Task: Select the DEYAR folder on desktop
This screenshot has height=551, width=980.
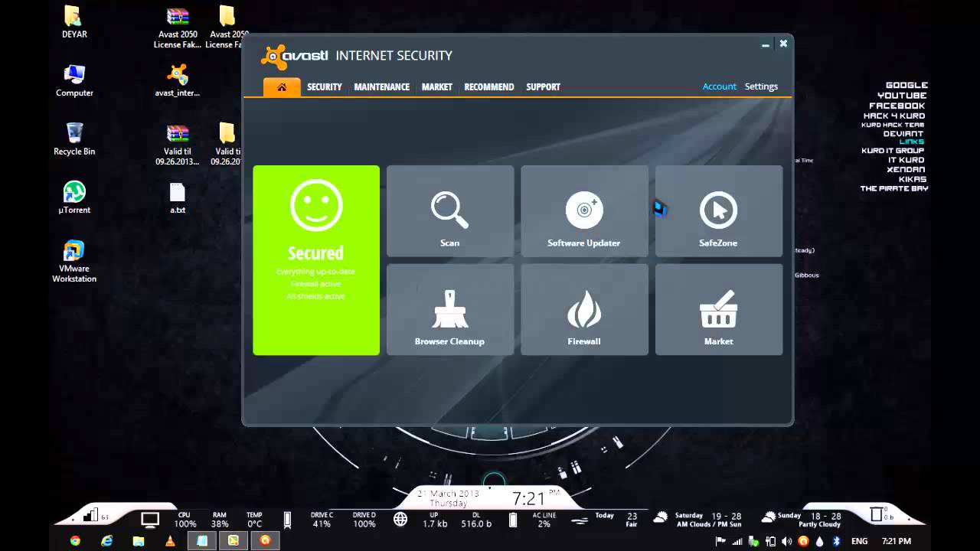Action: (74, 23)
